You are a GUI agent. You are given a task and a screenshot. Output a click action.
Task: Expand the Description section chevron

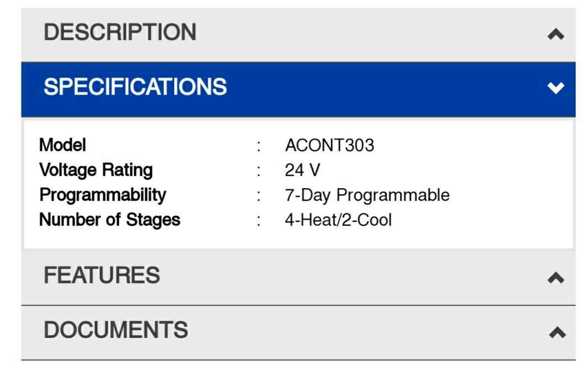(555, 34)
